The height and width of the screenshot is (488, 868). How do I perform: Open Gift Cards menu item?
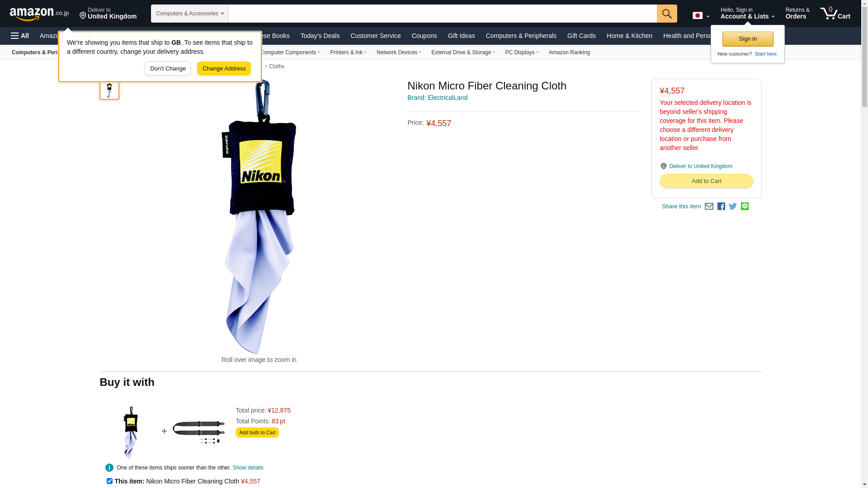coord(581,36)
